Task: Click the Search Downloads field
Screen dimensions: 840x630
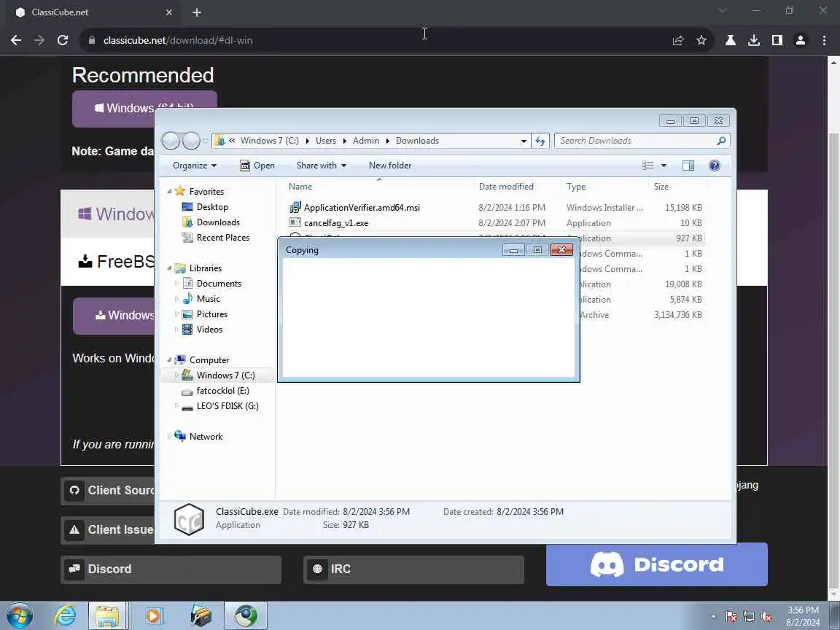Action: click(x=642, y=141)
